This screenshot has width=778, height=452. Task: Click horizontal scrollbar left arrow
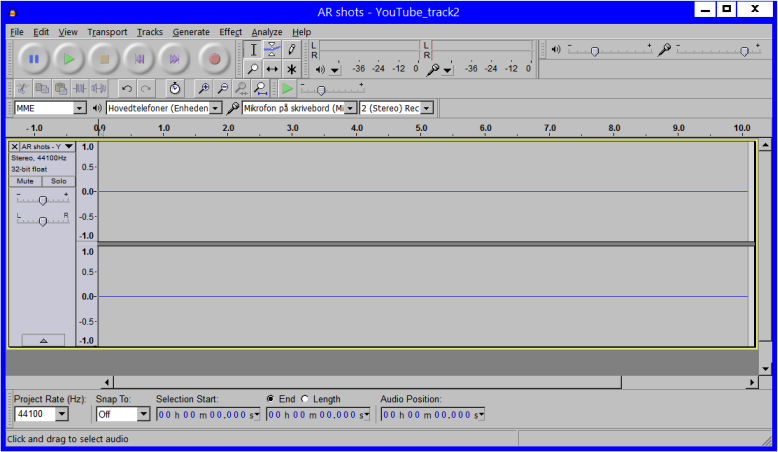tap(107, 383)
